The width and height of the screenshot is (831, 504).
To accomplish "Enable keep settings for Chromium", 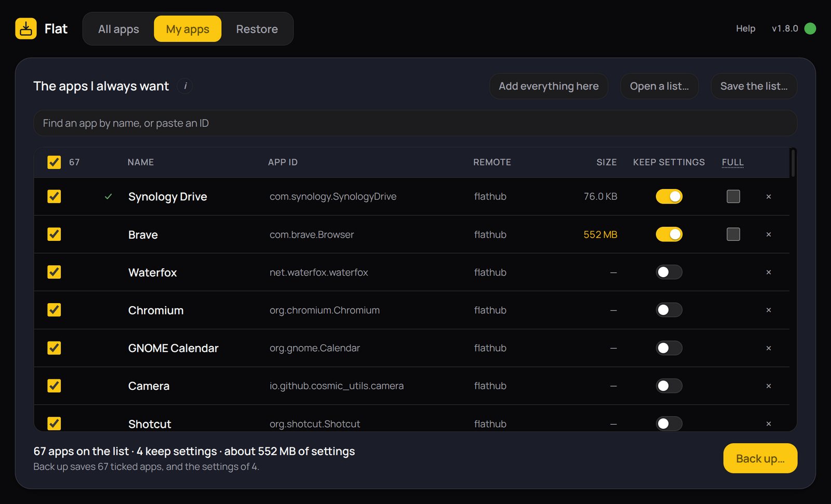I will point(669,310).
